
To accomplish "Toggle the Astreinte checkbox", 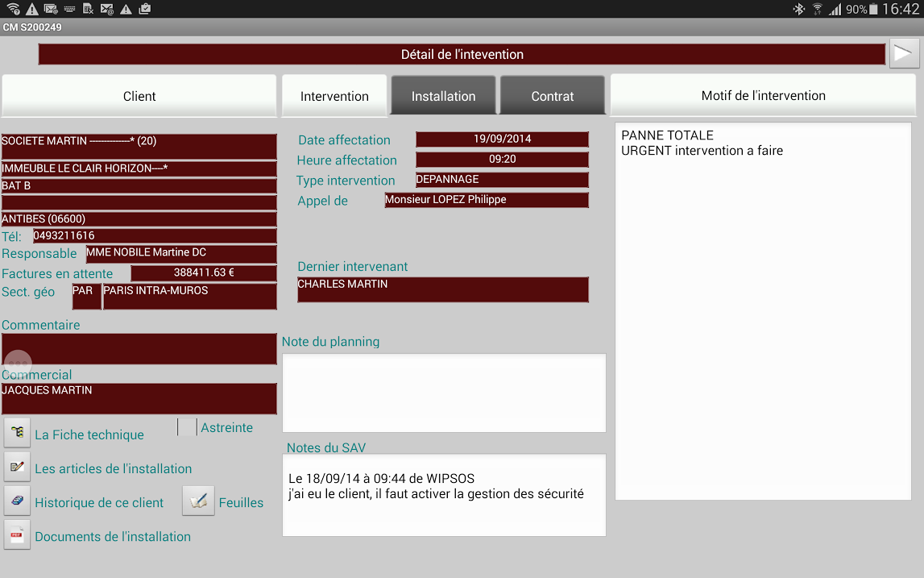I will 187,427.
